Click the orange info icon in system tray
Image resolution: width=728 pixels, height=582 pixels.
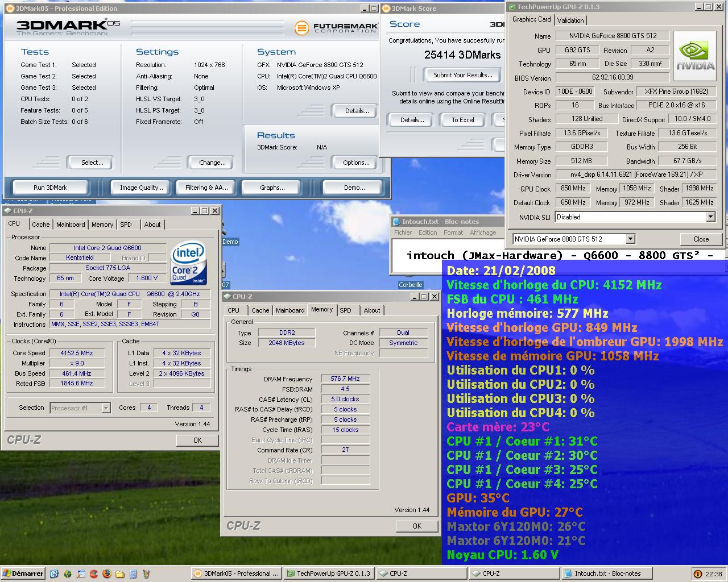pyautogui.click(x=698, y=574)
